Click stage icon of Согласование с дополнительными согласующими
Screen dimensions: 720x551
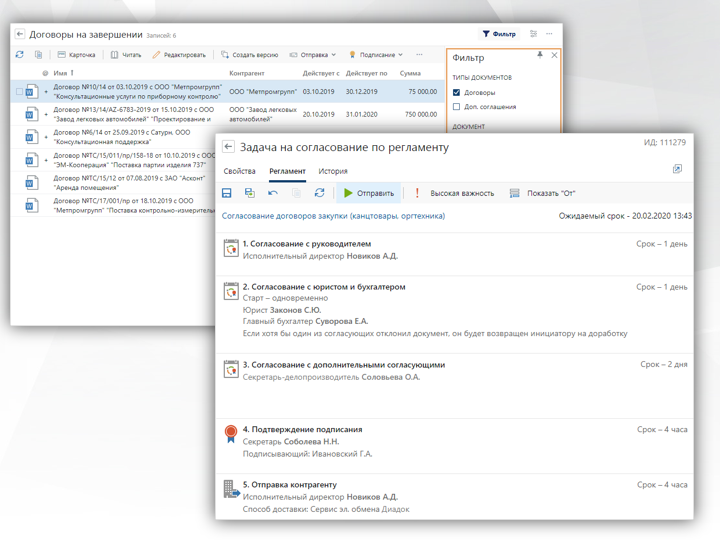[x=231, y=369]
